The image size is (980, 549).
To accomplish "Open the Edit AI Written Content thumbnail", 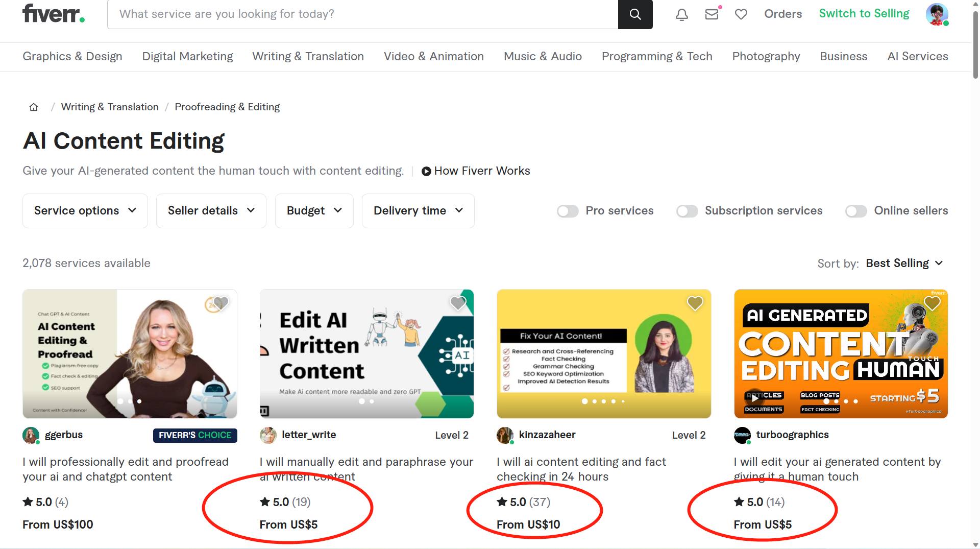I will [x=366, y=354].
